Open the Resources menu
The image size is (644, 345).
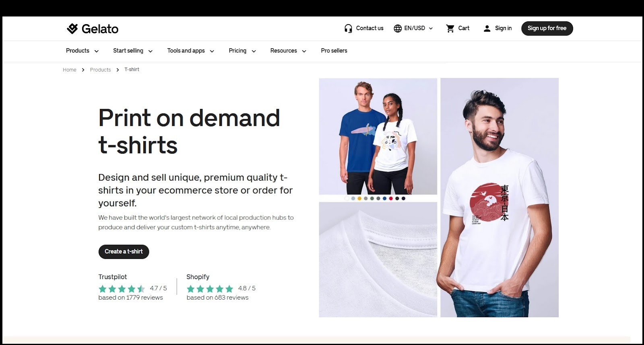(288, 51)
